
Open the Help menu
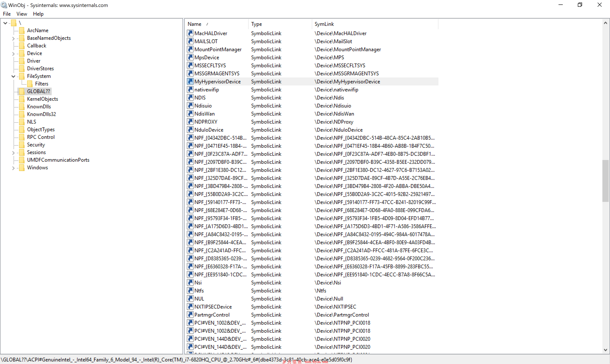pyautogui.click(x=38, y=14)
